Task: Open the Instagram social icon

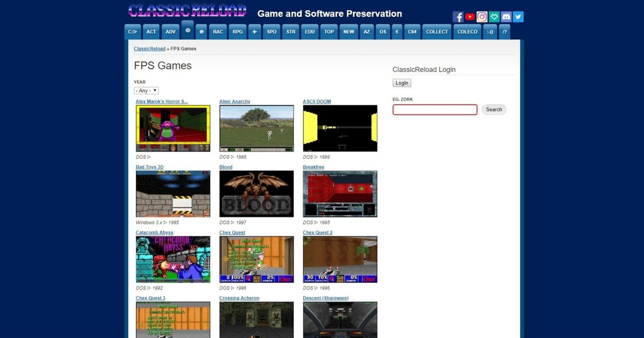Action: (x=482, y=17)
